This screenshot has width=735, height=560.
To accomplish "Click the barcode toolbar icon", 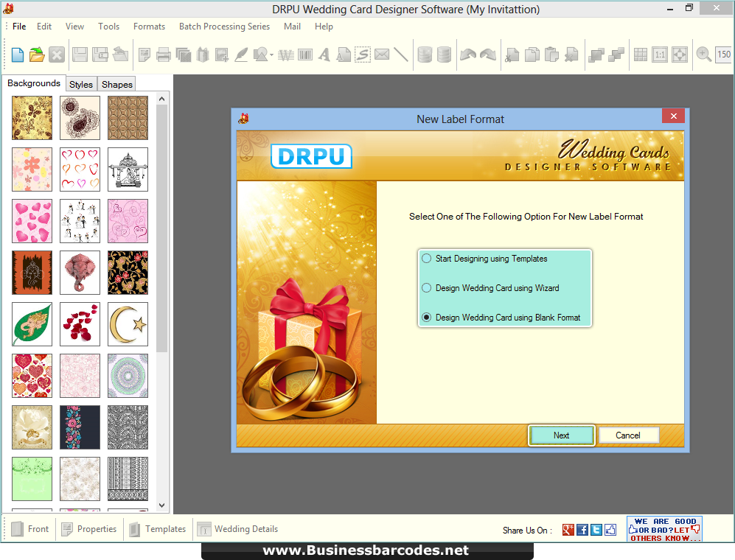I will click(305, 55).
